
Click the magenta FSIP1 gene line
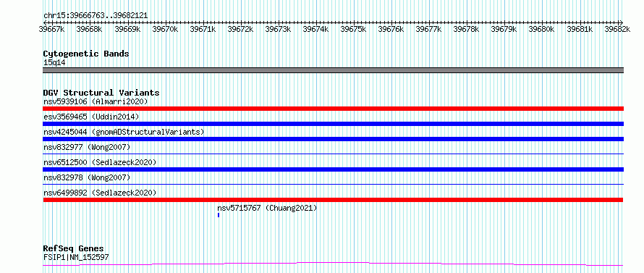click(x=333, y=264)
